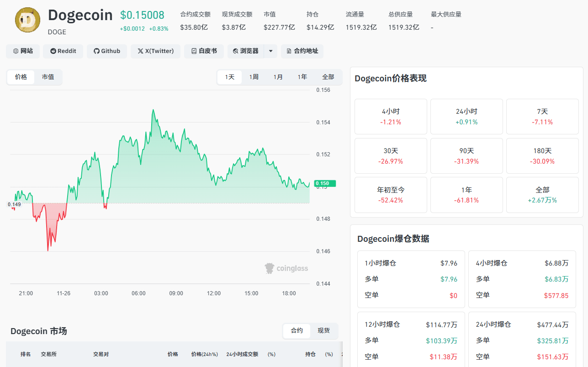The height and width of the screenshot is (367, 588).
Task: Sort market table by 交易所 column
Action: [x=49, y=354]
